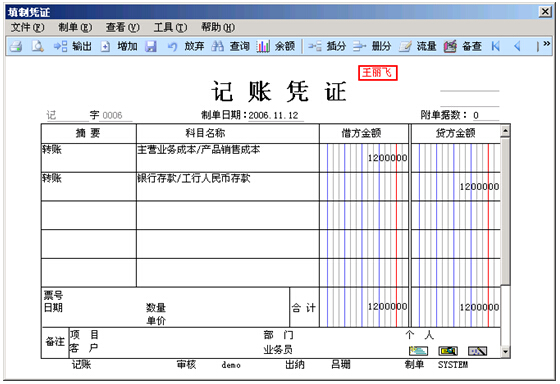Click scrollbar up arrow of voucher table
The image size is (560, 384).
coord(505,131)
